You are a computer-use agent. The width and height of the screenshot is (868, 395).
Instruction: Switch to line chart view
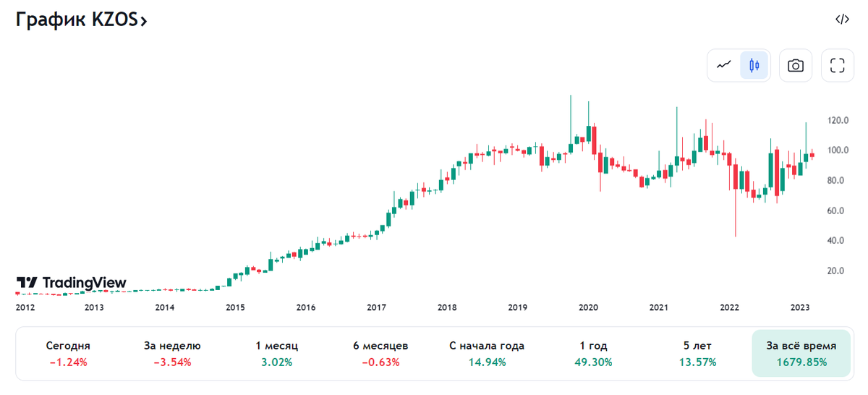pos(724,65)
